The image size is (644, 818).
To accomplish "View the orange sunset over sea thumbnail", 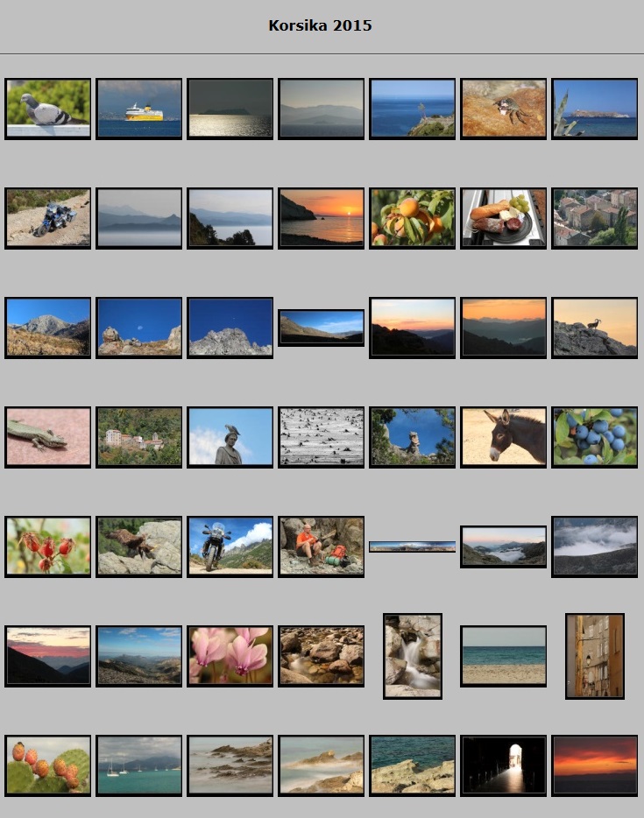I will [x=322, y=218].
